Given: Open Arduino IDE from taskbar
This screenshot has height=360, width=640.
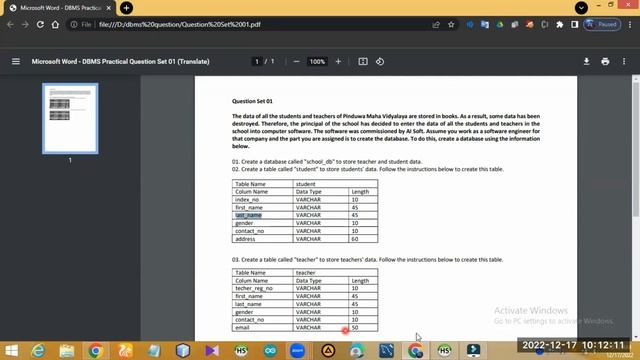Looking at the screenshot, I should 270,351.
